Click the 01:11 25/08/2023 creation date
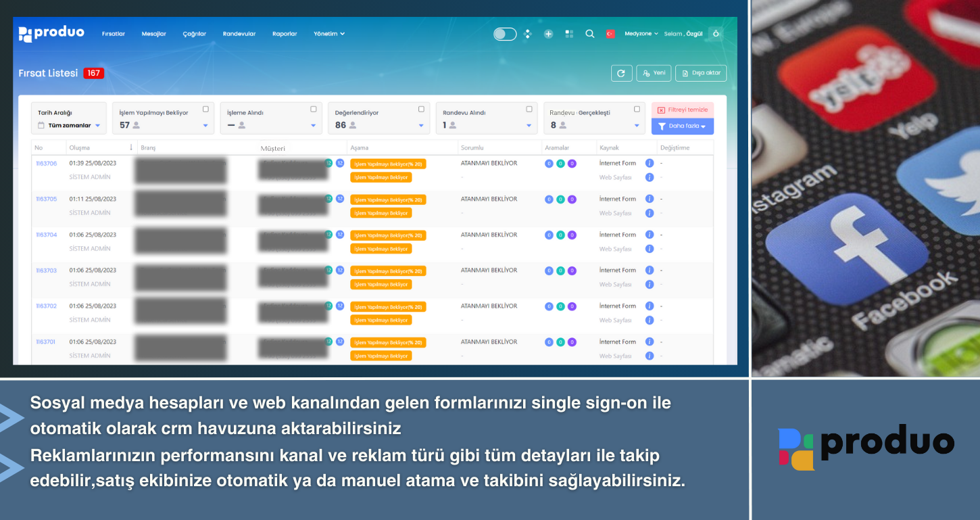This screenshot has height=520, width=980. pos(93,199)
